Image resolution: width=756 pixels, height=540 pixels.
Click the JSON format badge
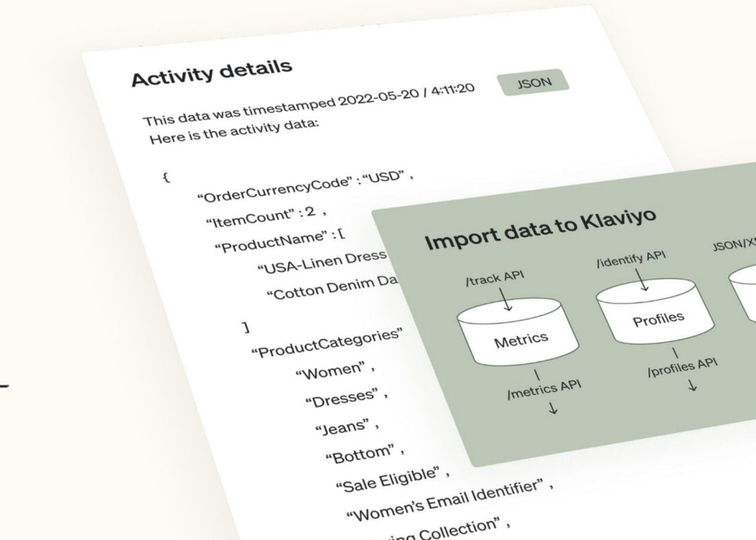[x=534, y=83]
